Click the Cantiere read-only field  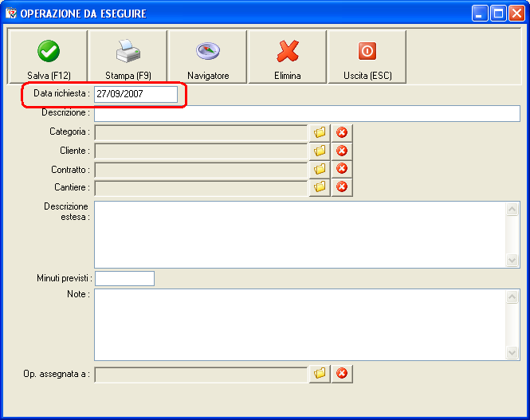[x=201, y=188]
